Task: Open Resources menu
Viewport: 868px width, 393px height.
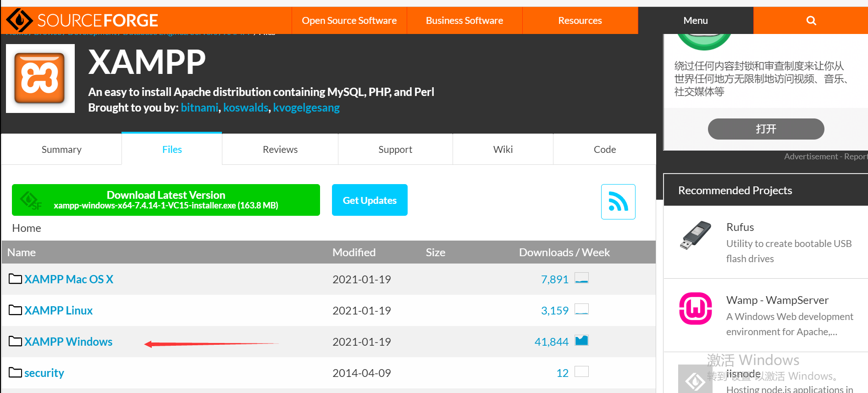Action: pos(580,21)
